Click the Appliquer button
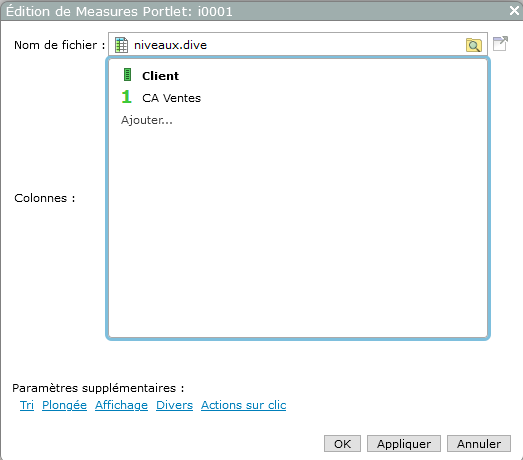This screenshot has width=523, height=460. click(x=404, y=444)
